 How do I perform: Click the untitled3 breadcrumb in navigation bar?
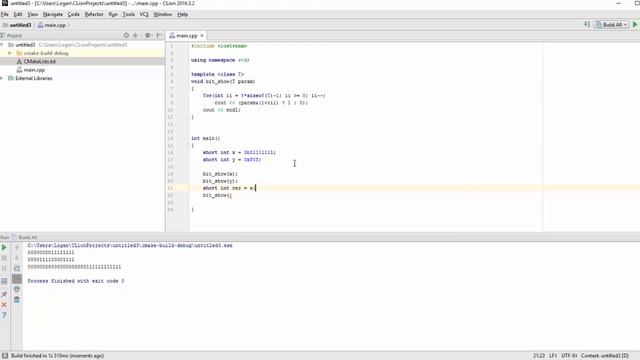[x=17, y=25]
